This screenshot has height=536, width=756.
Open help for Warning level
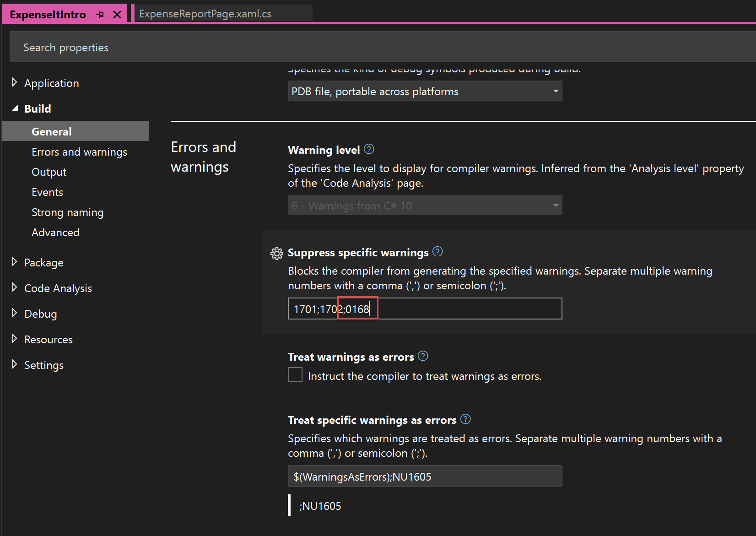pyautogui.click(x=369, y=149)
